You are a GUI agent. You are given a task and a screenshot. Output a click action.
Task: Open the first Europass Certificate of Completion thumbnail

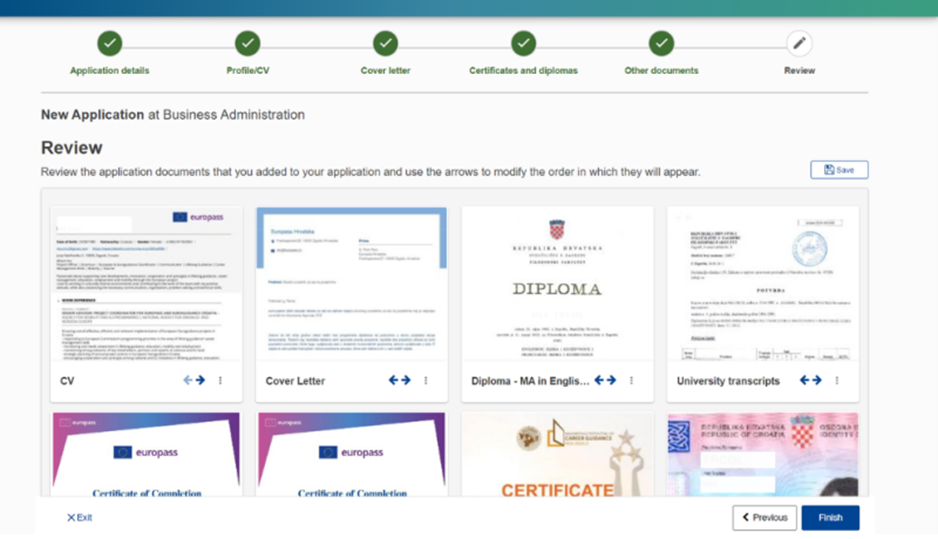147,455
